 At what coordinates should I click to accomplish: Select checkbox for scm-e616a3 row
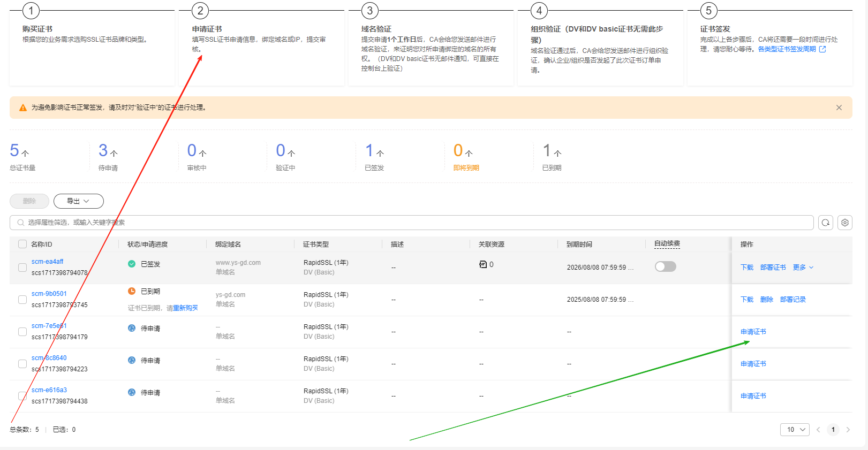pos(22,396)
